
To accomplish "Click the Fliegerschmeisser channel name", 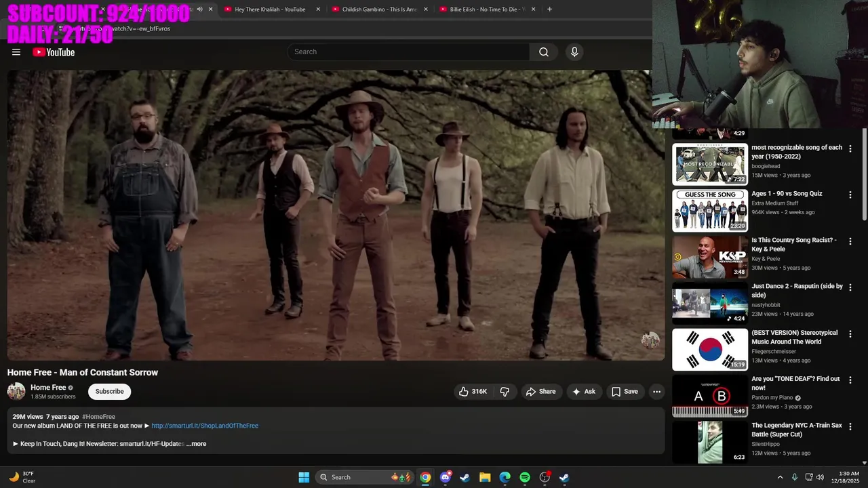I will coord(774,352).
